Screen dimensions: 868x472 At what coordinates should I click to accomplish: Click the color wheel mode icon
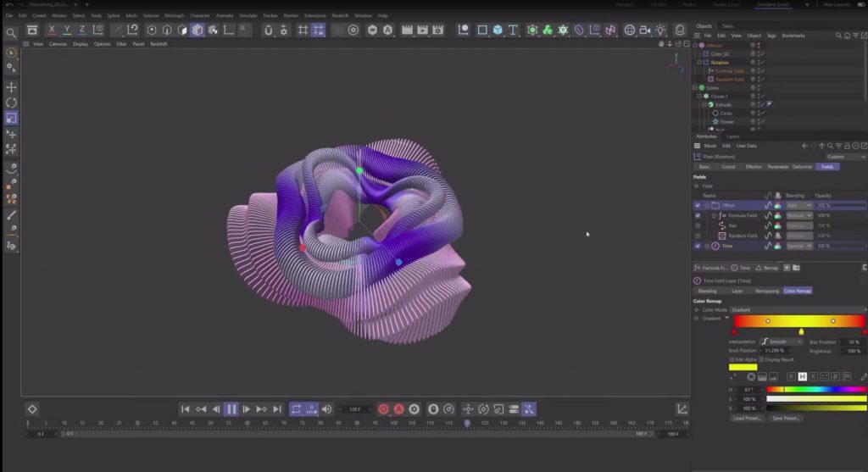click(751, 377)
